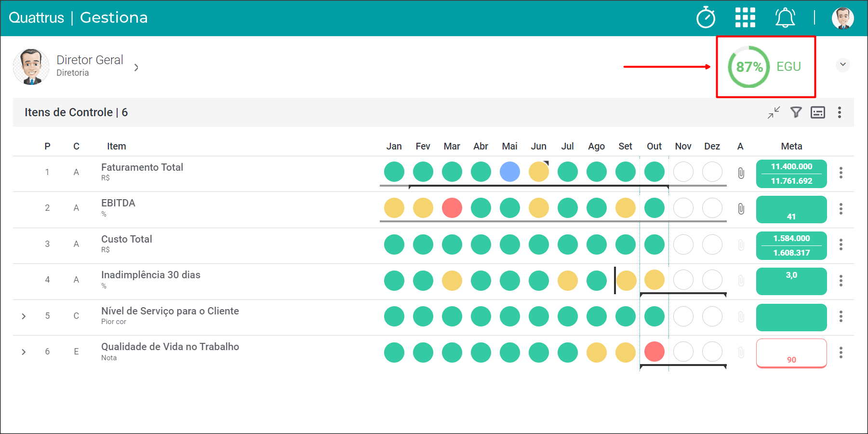868x434 pixels.
Task: Expand Nível de Serviço para o Cliente row
Action: pyautogui.click(x=24, y=316)
